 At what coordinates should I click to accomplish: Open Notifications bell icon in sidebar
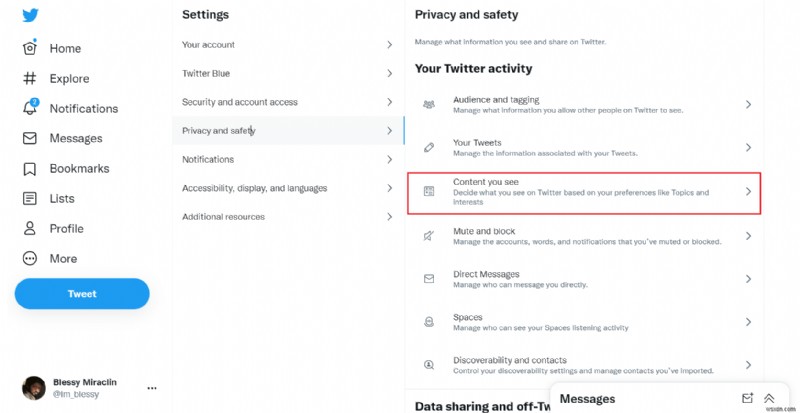pos(30,108)
